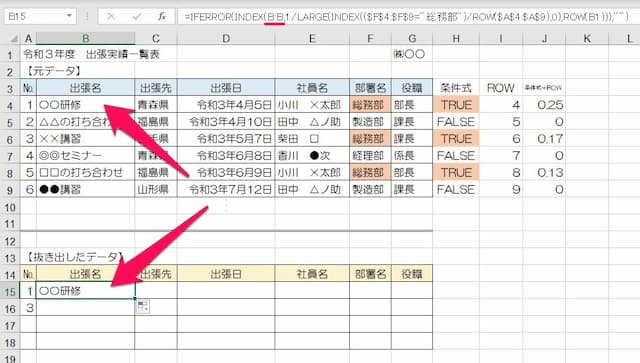This screenshot has width=640, height=363.
Task: Click the Cancel X icon in formula bar
Action: [111, 16]
